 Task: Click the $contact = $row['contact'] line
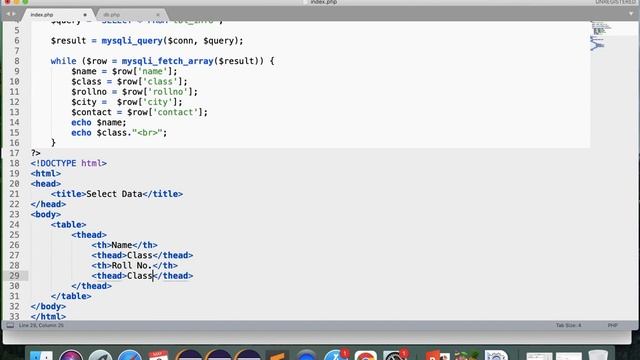coord(140,112)
